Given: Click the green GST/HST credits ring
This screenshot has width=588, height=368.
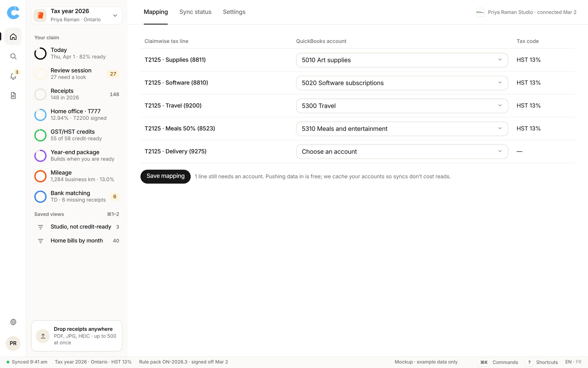Looking at the screenshot, I should [x=40, y=135].
